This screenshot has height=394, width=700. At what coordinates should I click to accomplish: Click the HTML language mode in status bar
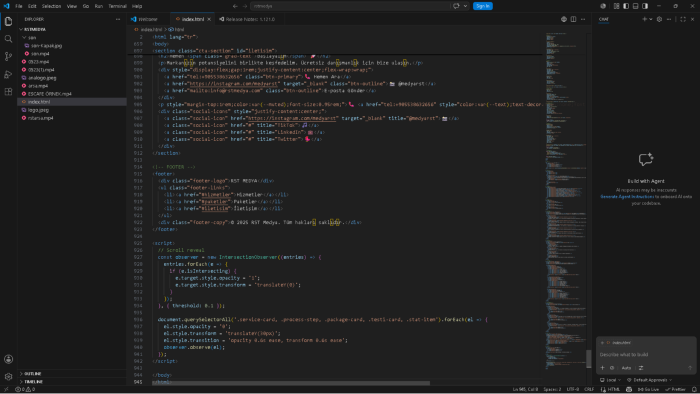613,389
